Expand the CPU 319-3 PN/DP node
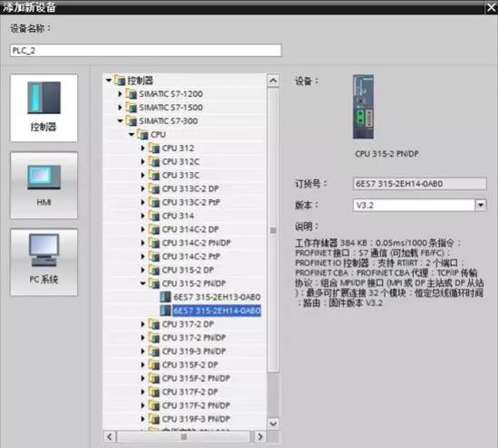Viewport: 498px width, 448px height. (x=143, y=351)
